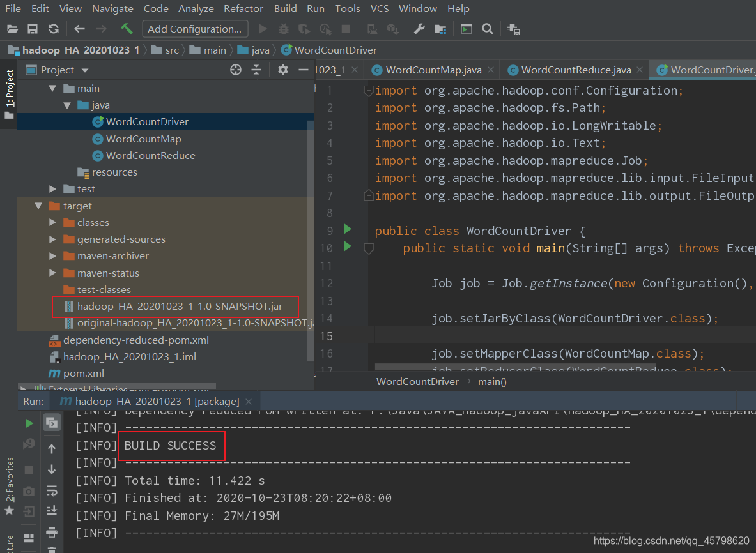Expand the generated-sources folder
The height and width of the screenshot is (553, 756).
(52, 239)
